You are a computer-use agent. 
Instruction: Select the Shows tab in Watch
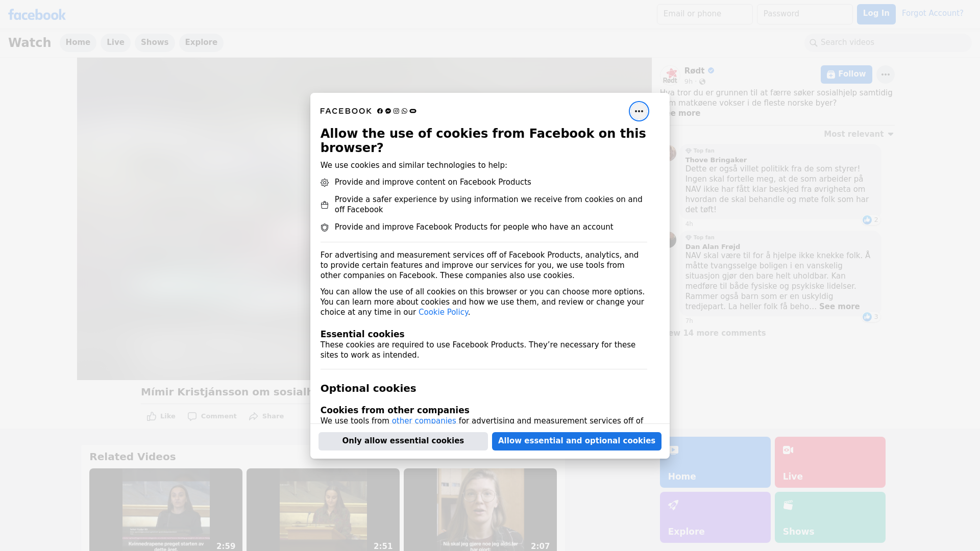[155, 42]
